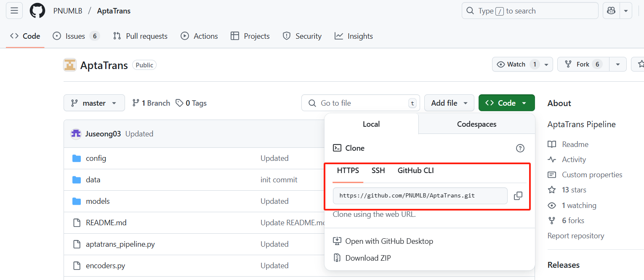Collapse the green Code dropdown button
This screenshot has width=644, height=280.
506,103
